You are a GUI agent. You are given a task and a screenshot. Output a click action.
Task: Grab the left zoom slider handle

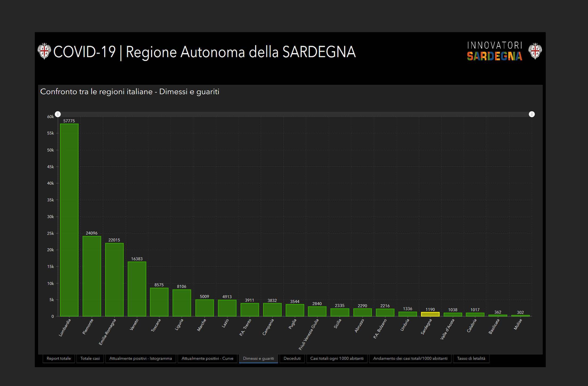[x=58, y=114]
